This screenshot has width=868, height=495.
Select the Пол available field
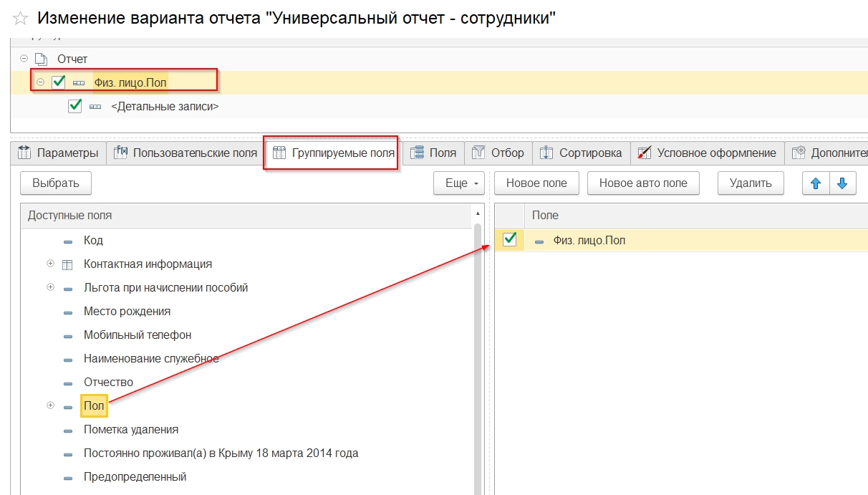tap(94, 405)
